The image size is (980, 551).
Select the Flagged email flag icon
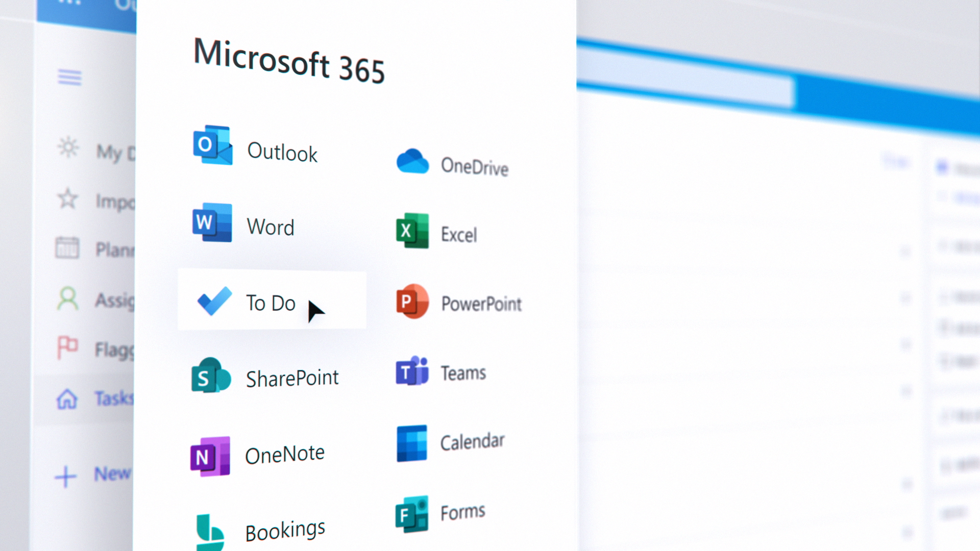pos(67,347)
